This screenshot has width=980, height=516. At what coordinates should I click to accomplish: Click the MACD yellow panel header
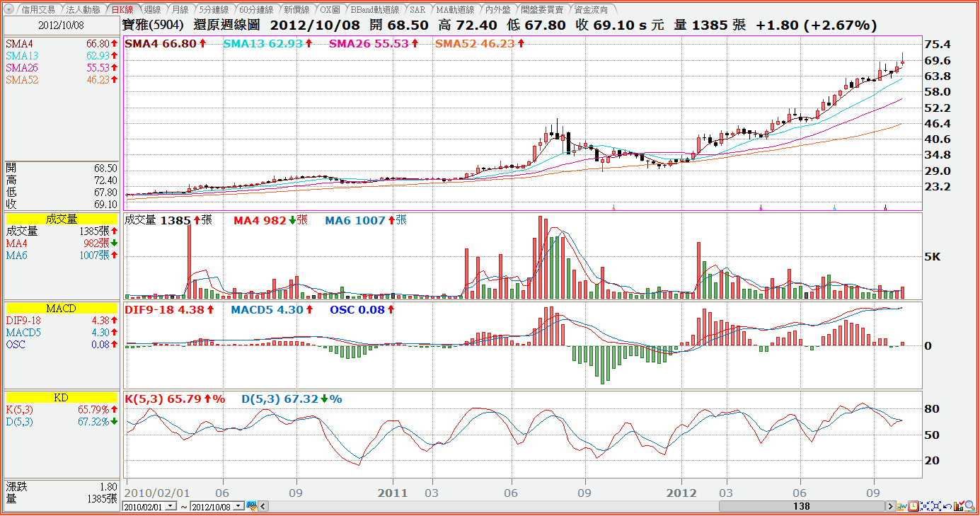tap(62, 309)
